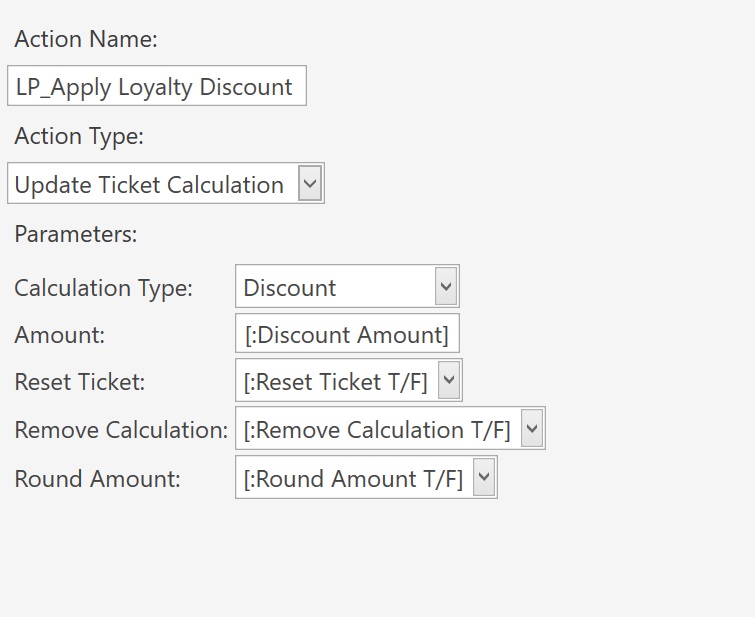Click the Action Type label
Screen dimensions: 755x617
(79, 136)
